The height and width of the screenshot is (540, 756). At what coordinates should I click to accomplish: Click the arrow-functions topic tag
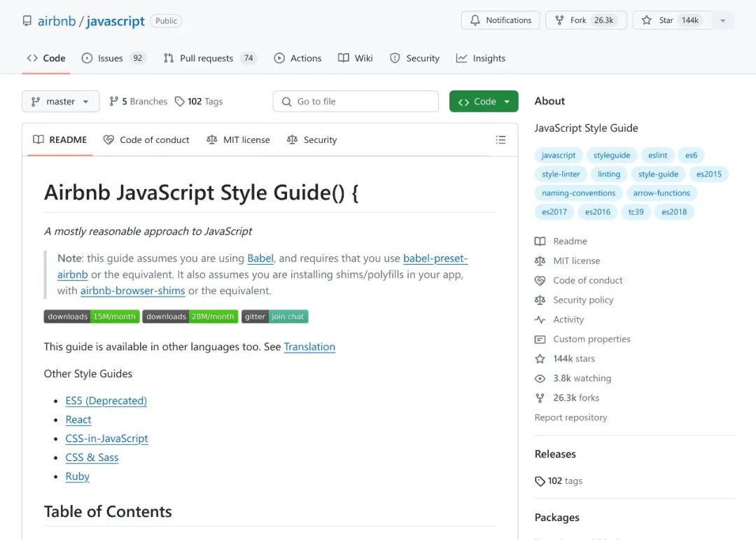[x=661, y=193]
